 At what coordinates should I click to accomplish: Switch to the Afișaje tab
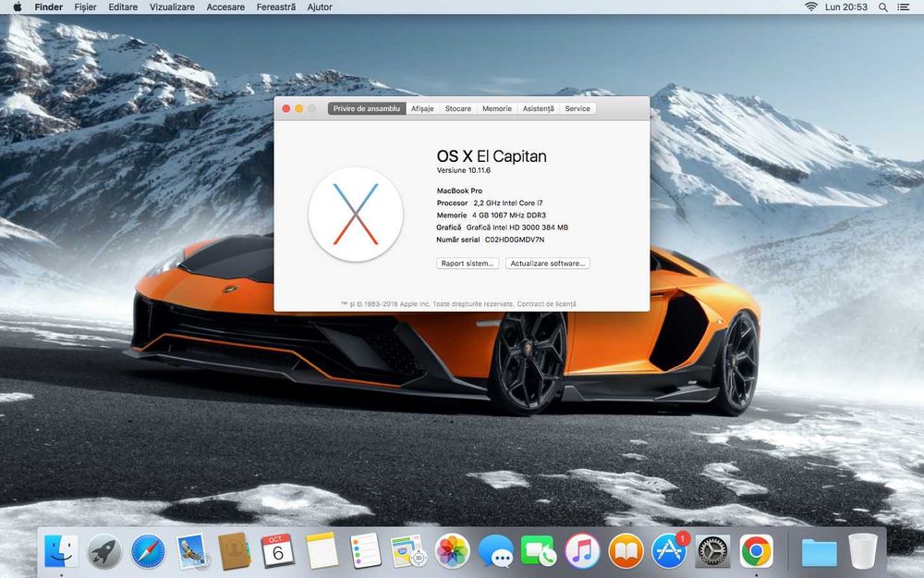click(x=422, y=108)
